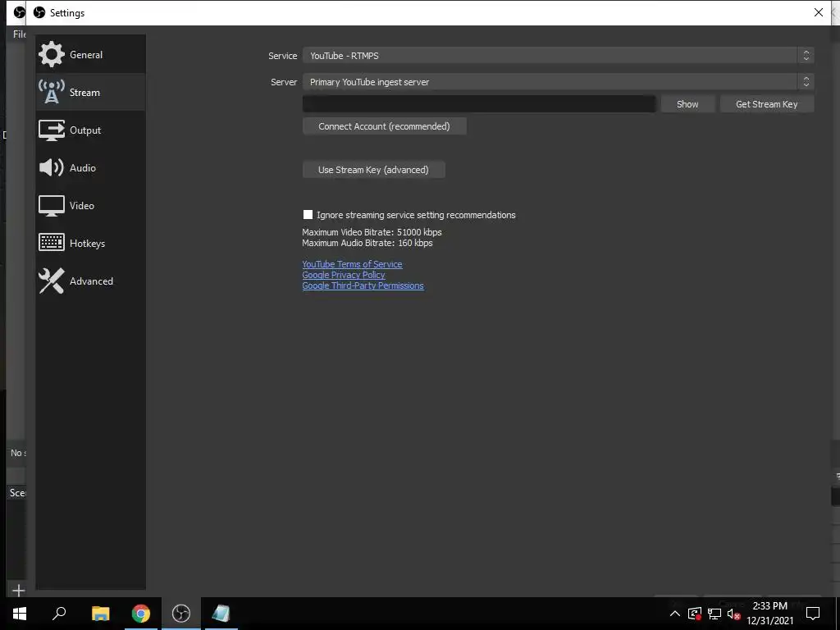Open Advanced settings tab
The image size is (840, 630).
[90, 281]
